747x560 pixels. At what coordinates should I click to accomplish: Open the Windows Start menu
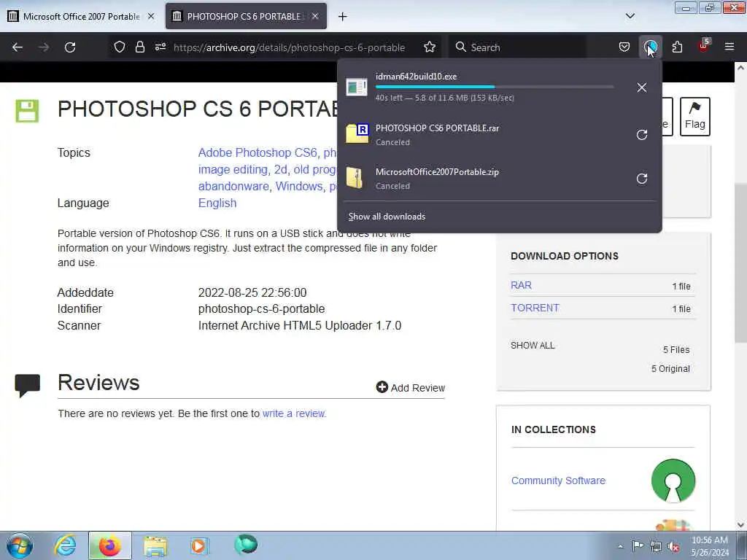[x=20, y=545]
